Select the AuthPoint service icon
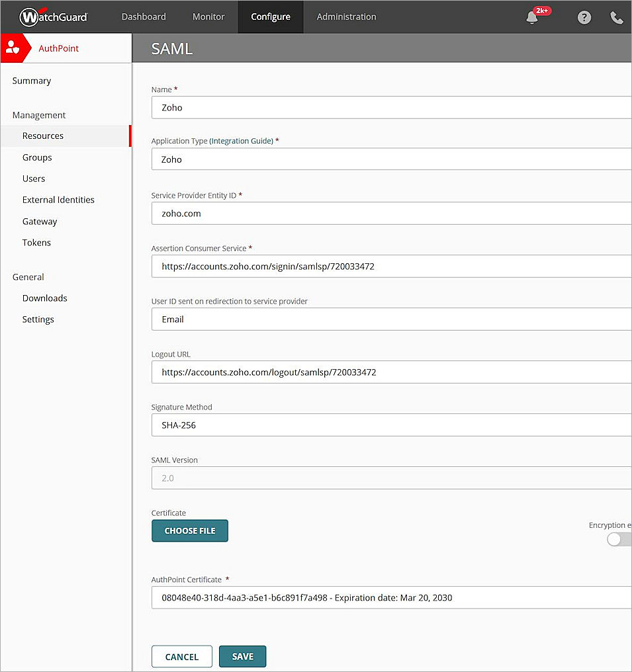Screen dimensions: 632x672 (x=13, y=48)
